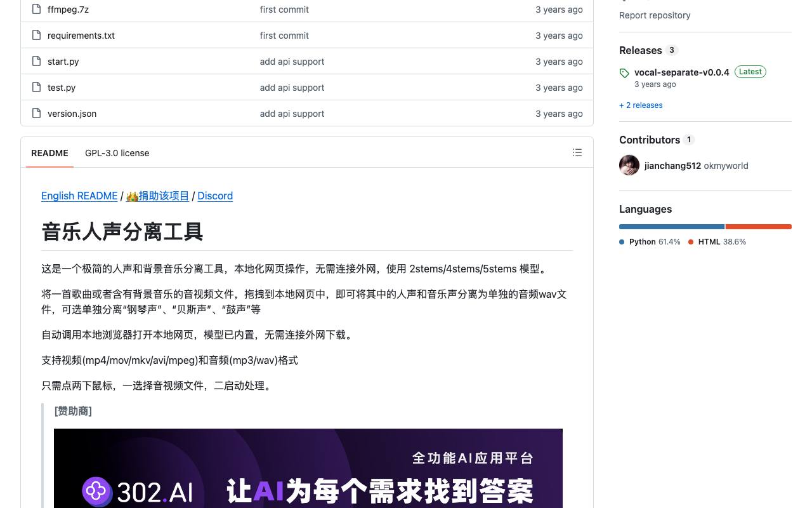The height and width of the screenshot is (508, 812).
Task: Open ffmpeg.7z 'first commit' message
Action: (x=284, y=10)
